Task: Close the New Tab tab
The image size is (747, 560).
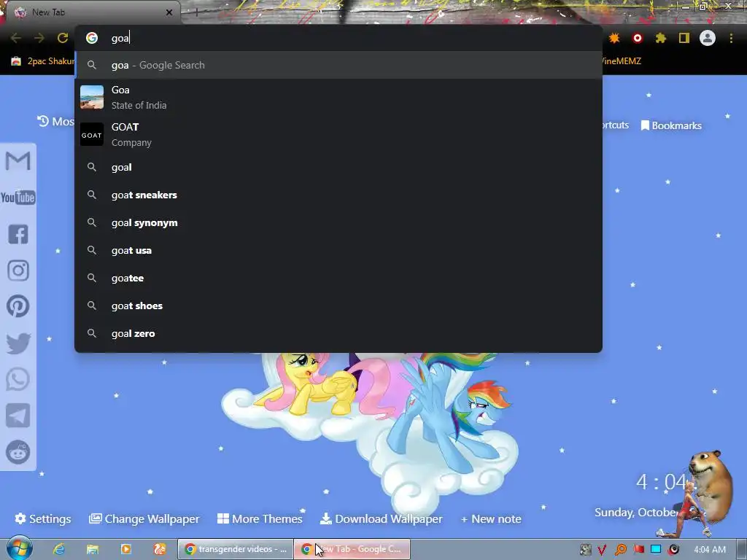Action: (169, 12)
